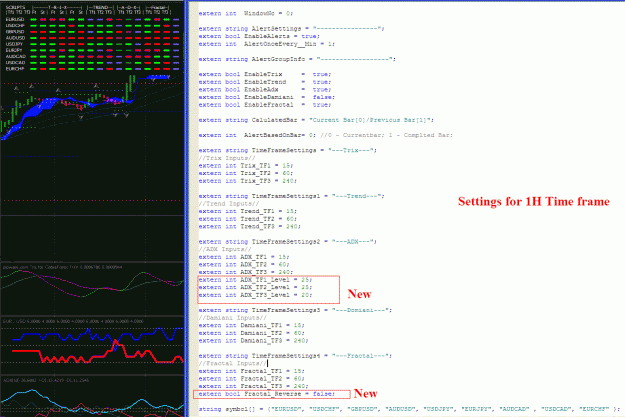The image size is (625, 417).
Task: Select the AUDCAD row label in dashboard
Action: [16, 56]
